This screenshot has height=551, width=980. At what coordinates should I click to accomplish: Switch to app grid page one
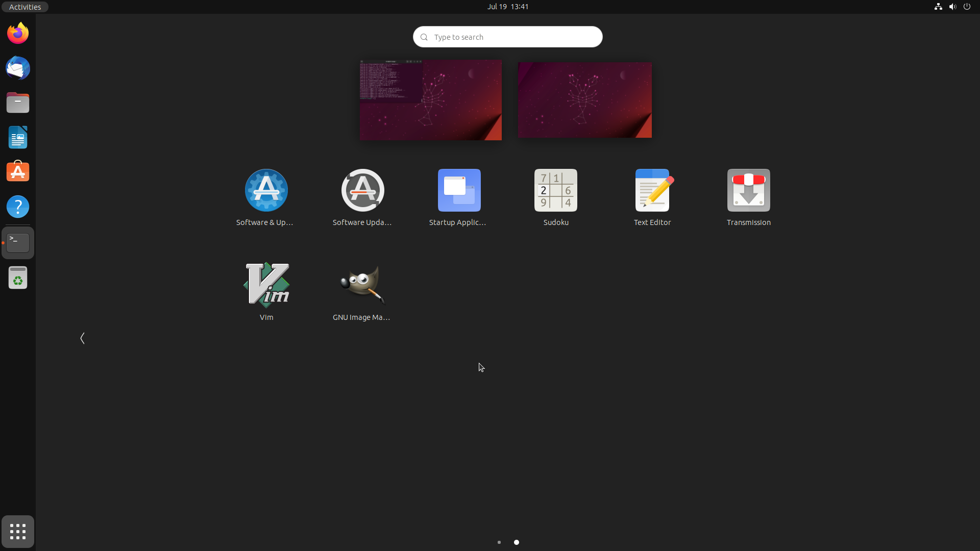point(499,542)
